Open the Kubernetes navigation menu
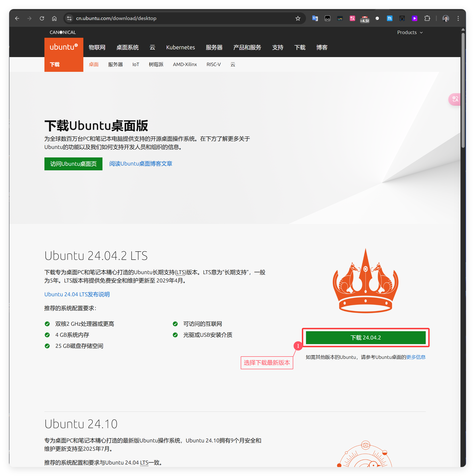Screen dimensions: 475x476 point(181,47)
